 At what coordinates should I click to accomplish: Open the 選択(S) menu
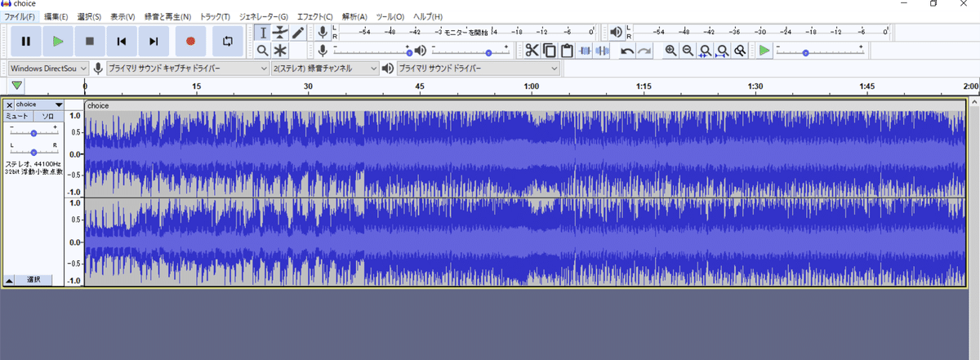(89, 16)
